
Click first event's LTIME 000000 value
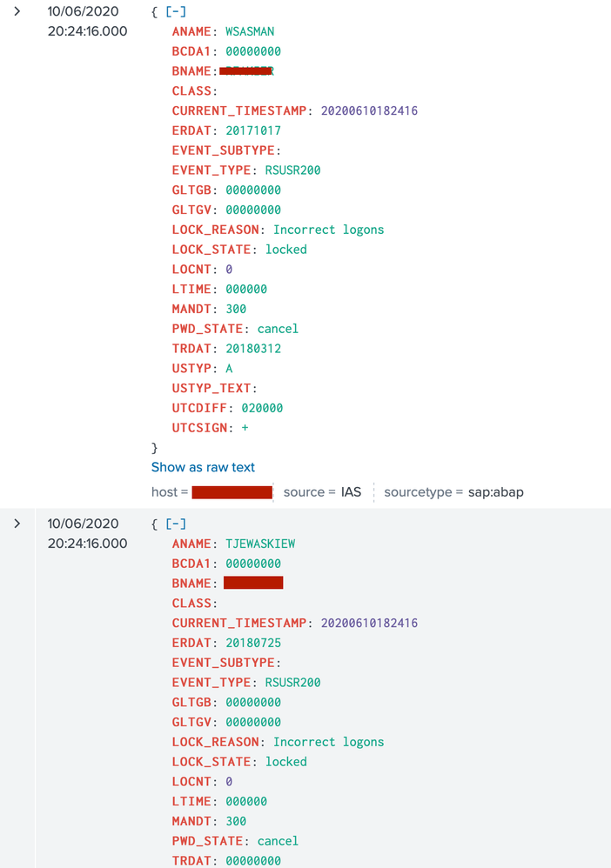246,289
